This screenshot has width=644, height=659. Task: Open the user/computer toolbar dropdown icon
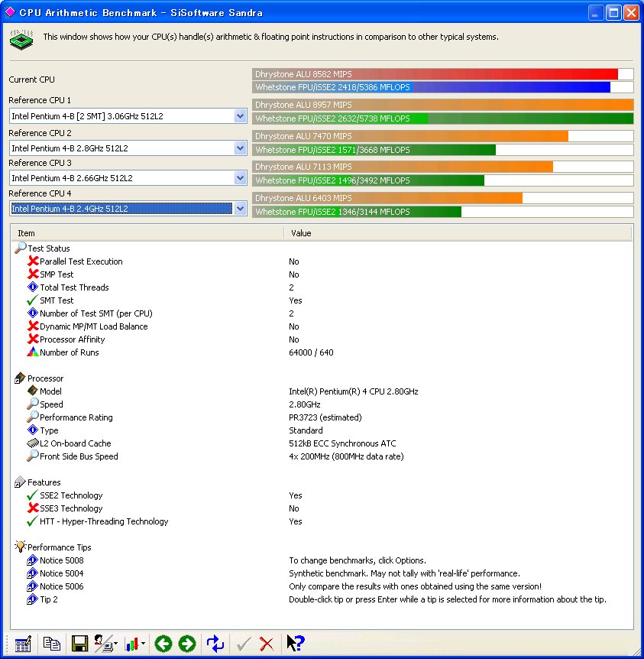pos(105,644)
